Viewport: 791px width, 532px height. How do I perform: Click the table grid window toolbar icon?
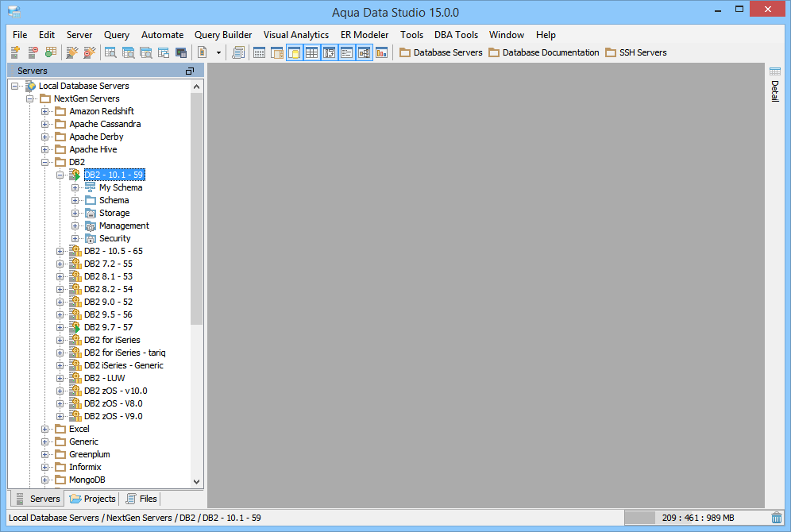259,52
